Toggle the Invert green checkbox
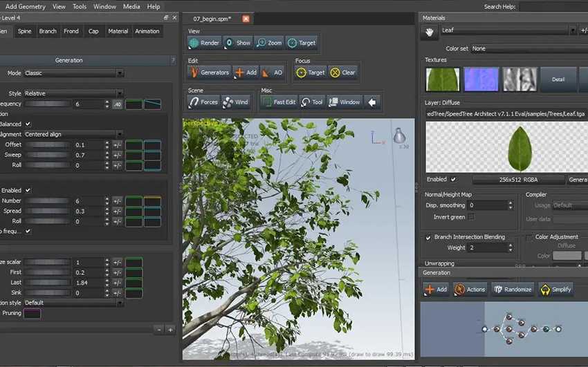 pos(471,217)
